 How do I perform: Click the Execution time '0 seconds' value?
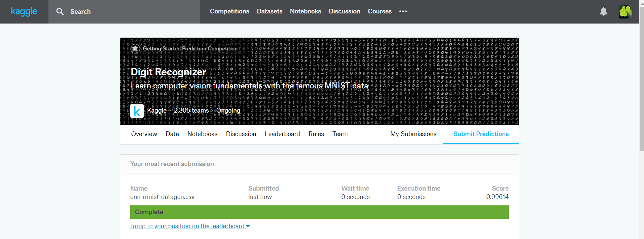411,197
